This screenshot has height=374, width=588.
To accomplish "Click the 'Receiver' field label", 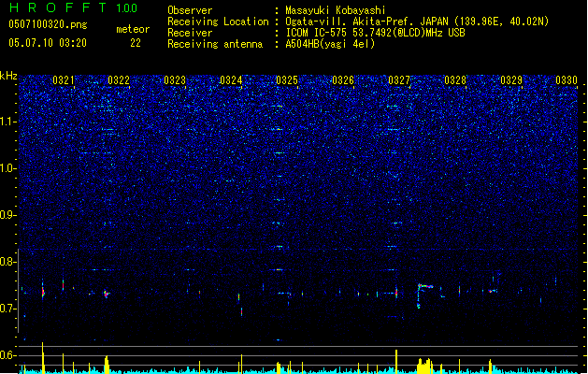I will 190,33.
